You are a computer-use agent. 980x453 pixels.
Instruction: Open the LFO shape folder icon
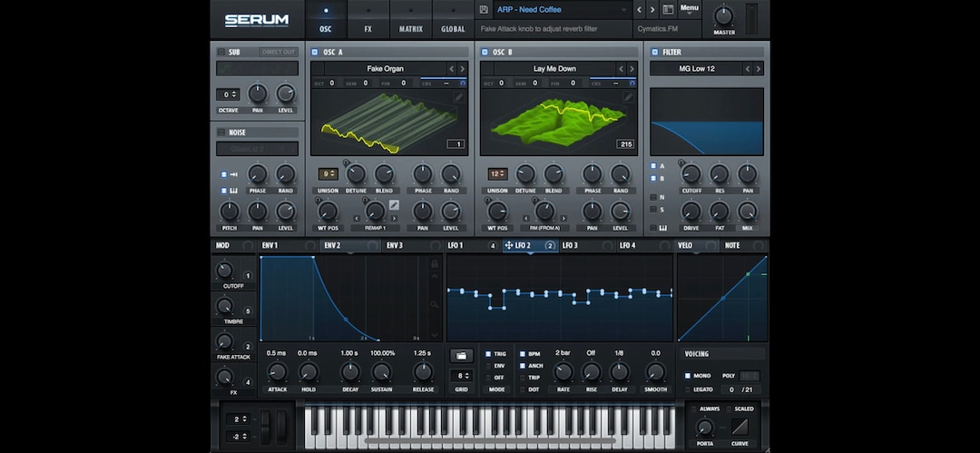click(461, 355)
